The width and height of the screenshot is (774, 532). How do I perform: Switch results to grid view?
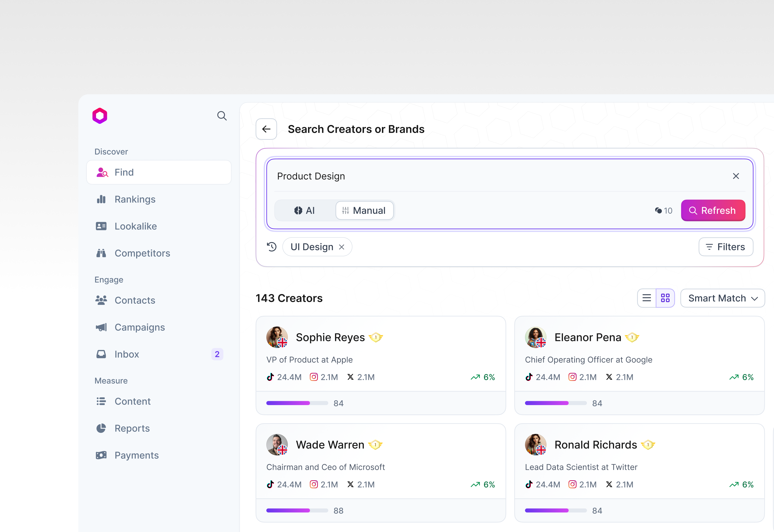pyautogui.click(x=665, y=298)
